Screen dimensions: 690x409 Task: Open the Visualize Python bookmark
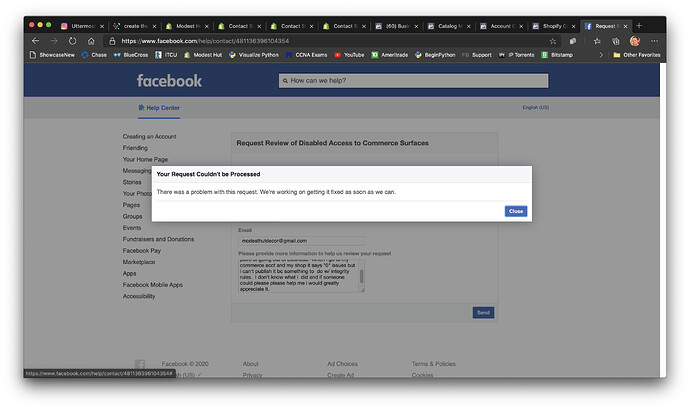click(x=254, y=55)
